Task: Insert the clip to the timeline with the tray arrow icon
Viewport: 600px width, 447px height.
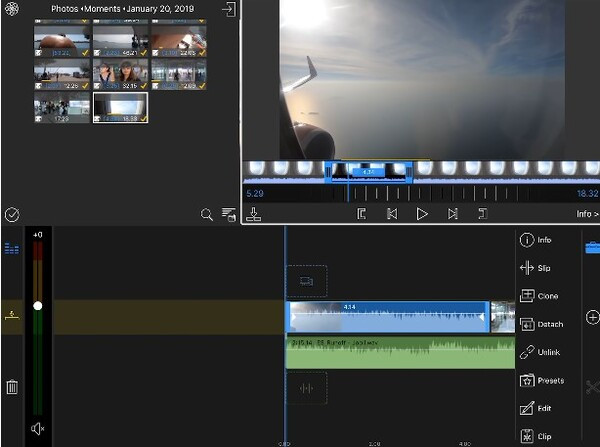Action: [x=253, y=214]
